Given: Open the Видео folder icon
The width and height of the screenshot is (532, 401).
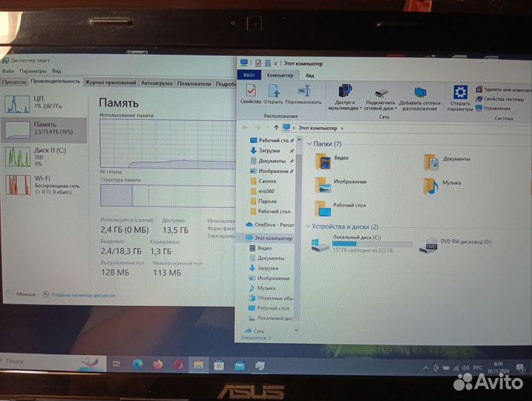Looking at the screenshot, I should tap(323, 162).
